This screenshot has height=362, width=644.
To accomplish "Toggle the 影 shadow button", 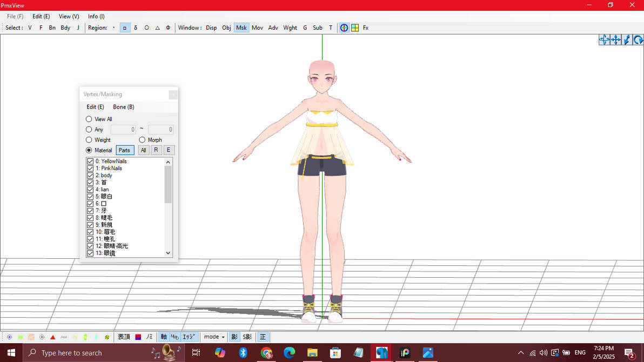I will (x=234, y=337).
